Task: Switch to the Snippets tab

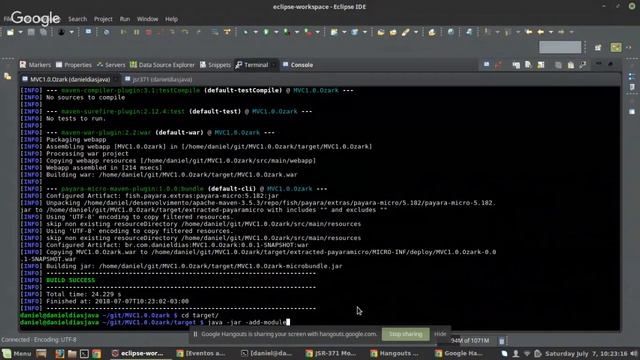Action: tap(215, 65)
